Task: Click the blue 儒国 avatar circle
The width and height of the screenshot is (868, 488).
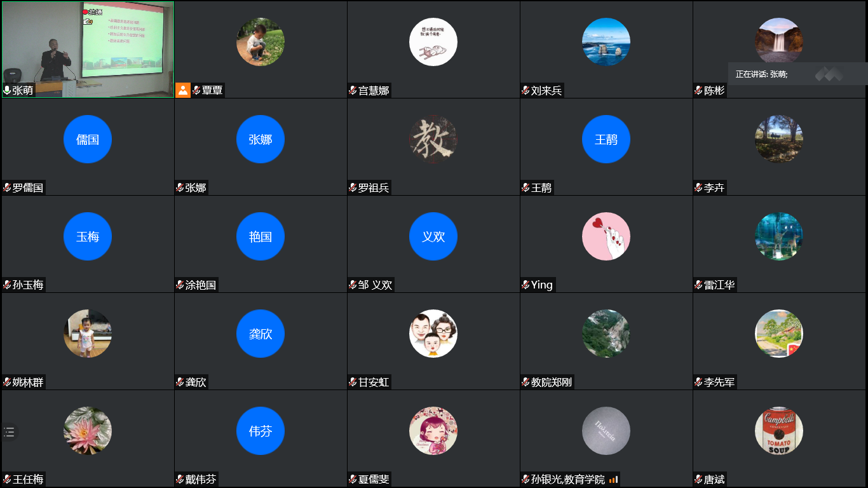Action: (x=88, y=139)
